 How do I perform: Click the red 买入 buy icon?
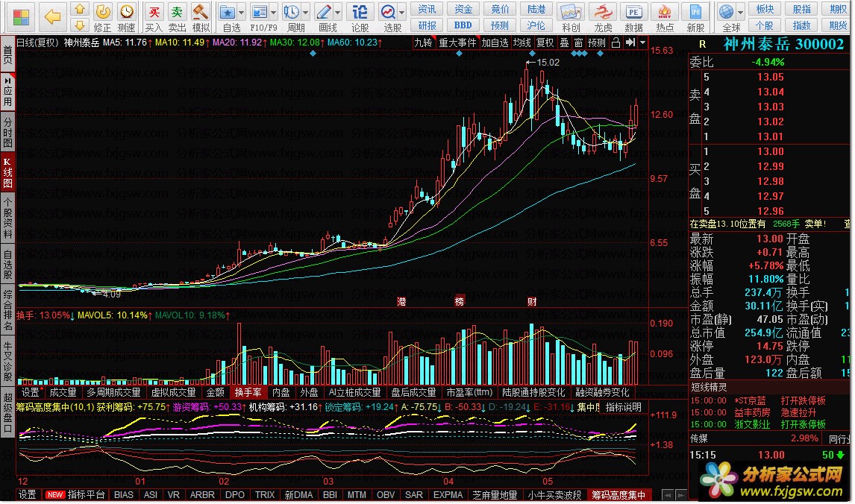(x=154, y=17)
